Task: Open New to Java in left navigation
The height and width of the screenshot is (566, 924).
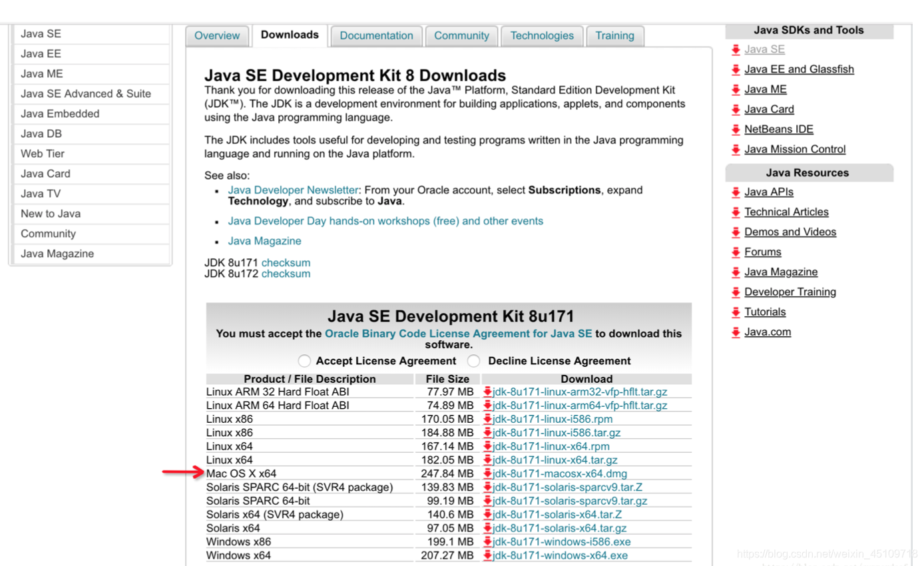Action: [92, 214]
